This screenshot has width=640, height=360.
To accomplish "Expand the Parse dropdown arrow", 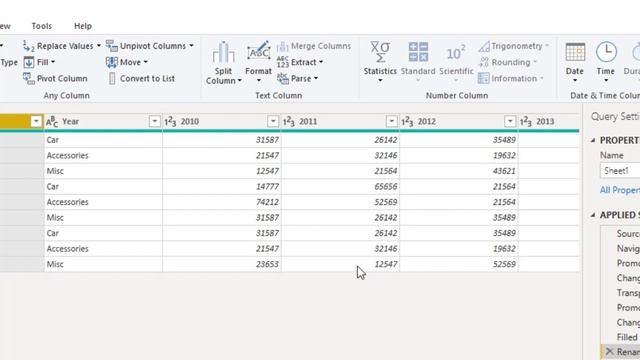I will click(x=316, y=78).
